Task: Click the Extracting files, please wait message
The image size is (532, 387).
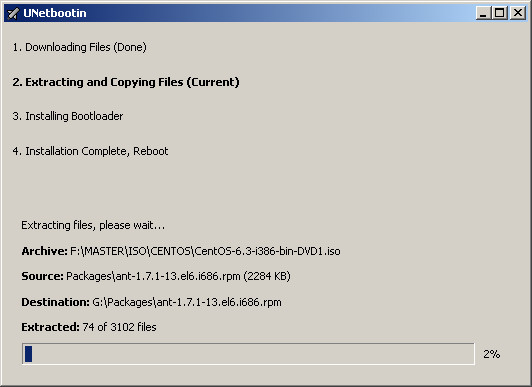Action: [93, 225]
